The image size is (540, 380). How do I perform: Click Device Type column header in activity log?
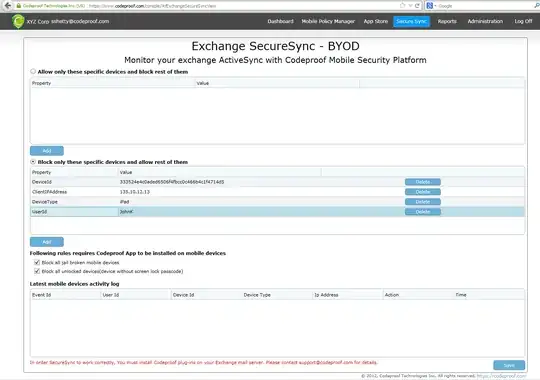[277, 295]
